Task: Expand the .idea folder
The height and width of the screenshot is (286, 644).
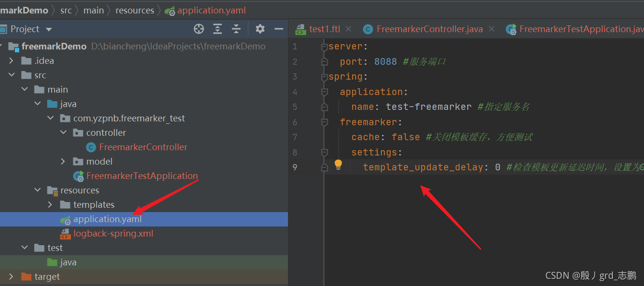Action: point(12,61)
